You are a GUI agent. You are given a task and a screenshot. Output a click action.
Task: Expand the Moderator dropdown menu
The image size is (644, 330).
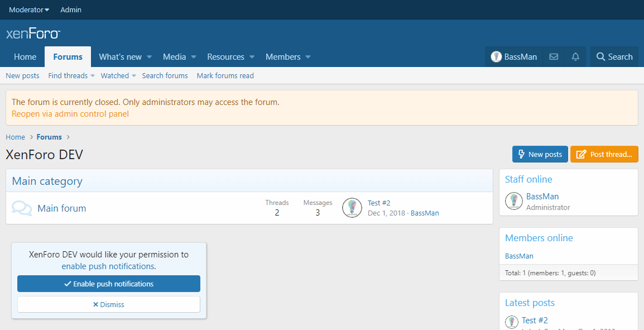click(x=29, y=9)
